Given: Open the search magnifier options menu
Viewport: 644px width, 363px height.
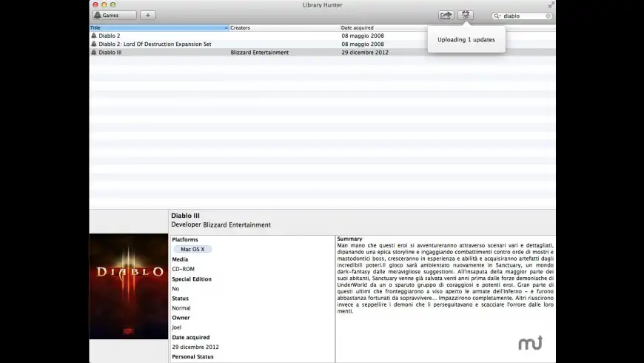Looking at the screenshot, I should tap(497, 16).
